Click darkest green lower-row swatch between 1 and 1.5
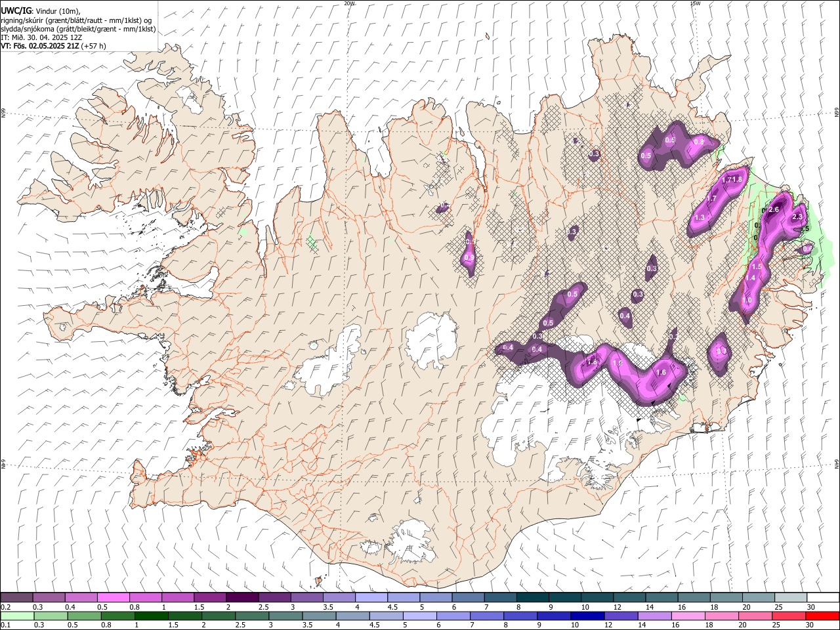Image resolution: width=840 pixels, height=630 pixels. pyautogui.click(x=151, y=616)
